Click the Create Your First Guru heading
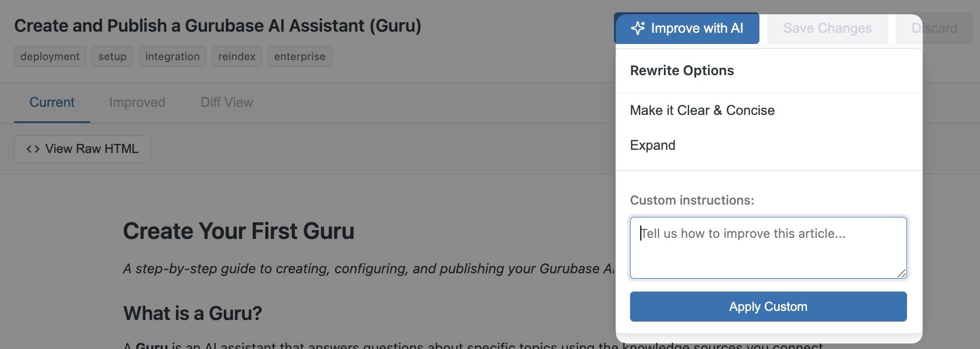 238,231
